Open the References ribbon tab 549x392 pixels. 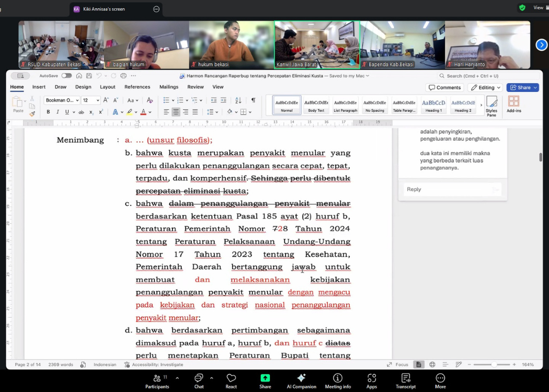[137, 87]
